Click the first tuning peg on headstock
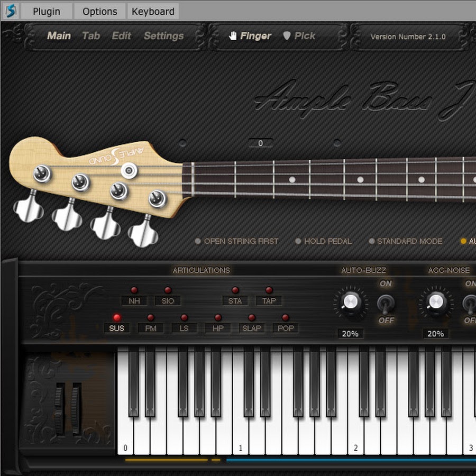Image resolution: width=476 pixels, height=476 pixels. coord(29,207)
